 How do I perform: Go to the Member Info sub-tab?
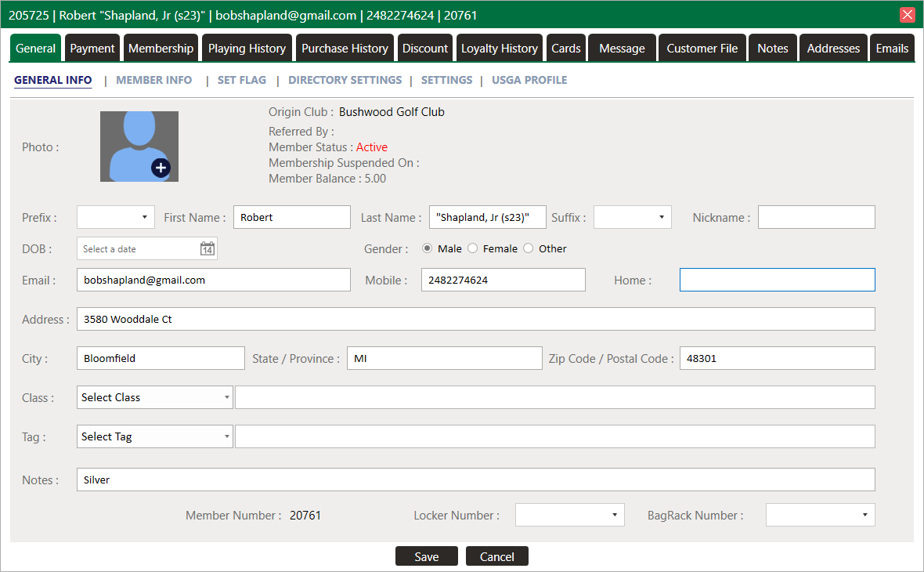(x=153, y=80)
